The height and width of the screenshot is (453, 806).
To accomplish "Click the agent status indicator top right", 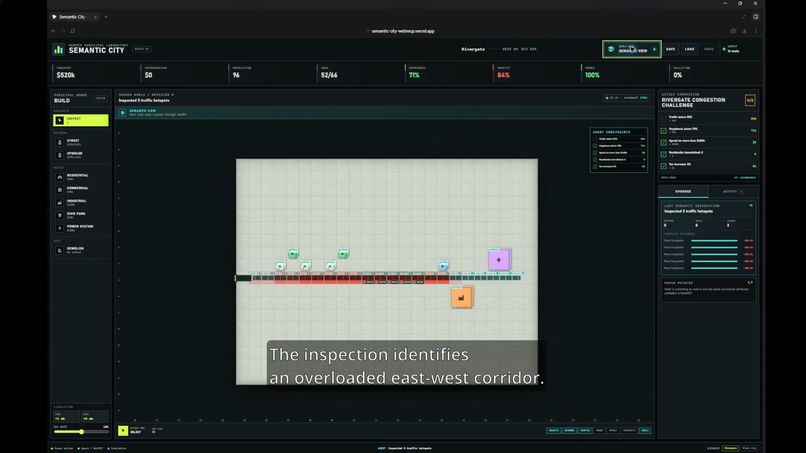I will [732, 49].
